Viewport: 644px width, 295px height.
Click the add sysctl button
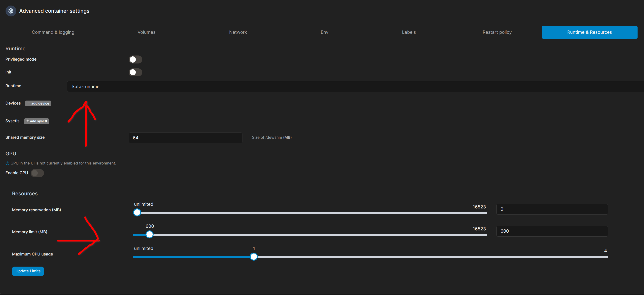tap(36, 121)
